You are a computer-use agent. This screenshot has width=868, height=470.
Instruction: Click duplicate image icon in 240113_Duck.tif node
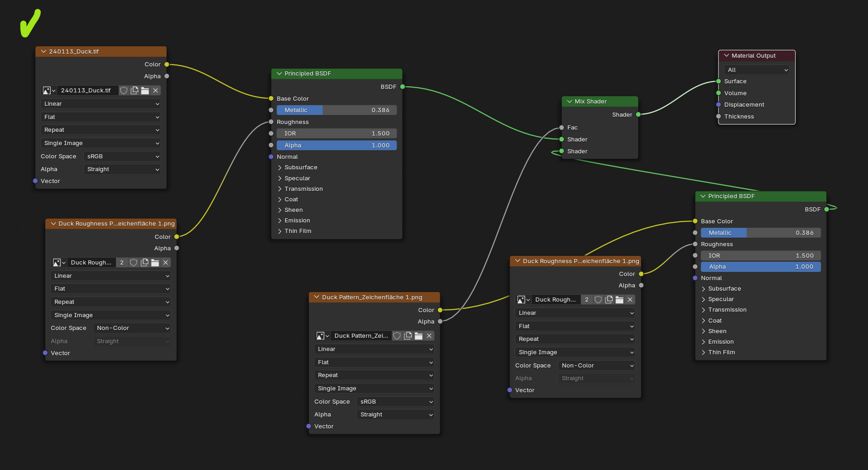point(135,91)
